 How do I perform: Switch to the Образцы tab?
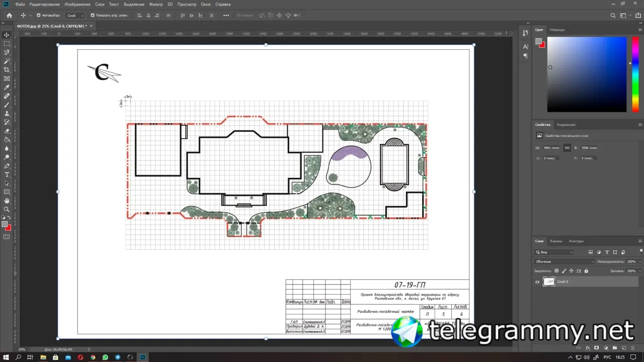click(557, 29)
